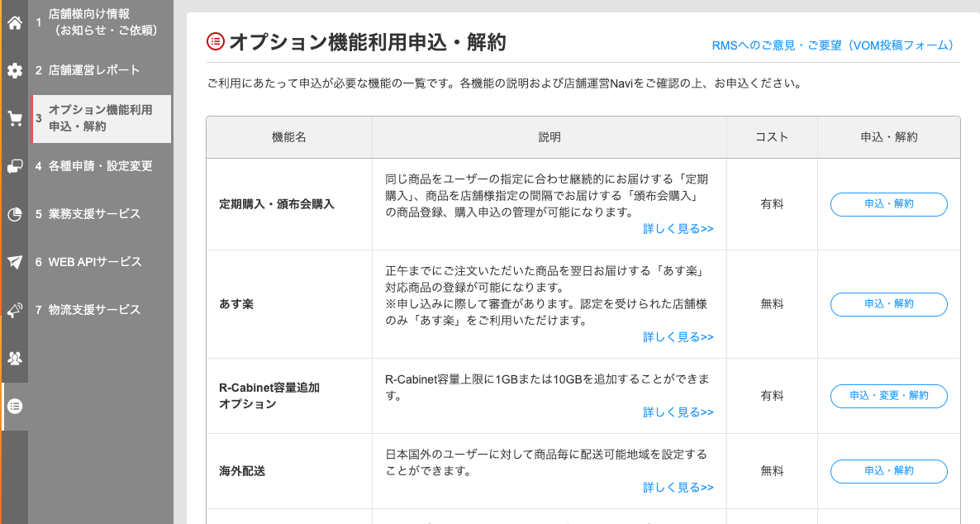Click the pie chart sidebar icon

(x=14, y=214)
